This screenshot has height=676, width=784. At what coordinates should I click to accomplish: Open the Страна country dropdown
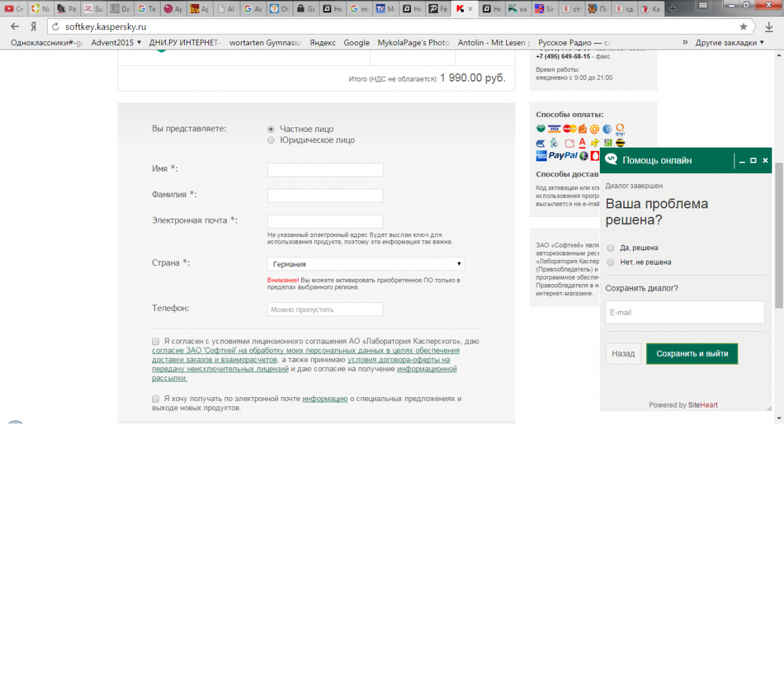366,264
